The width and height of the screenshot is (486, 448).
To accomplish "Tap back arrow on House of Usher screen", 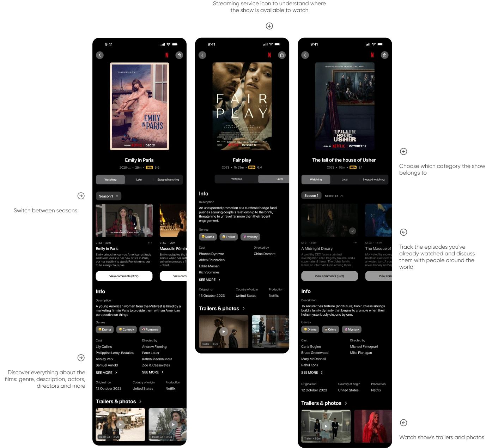I will [x=305, y=55].
